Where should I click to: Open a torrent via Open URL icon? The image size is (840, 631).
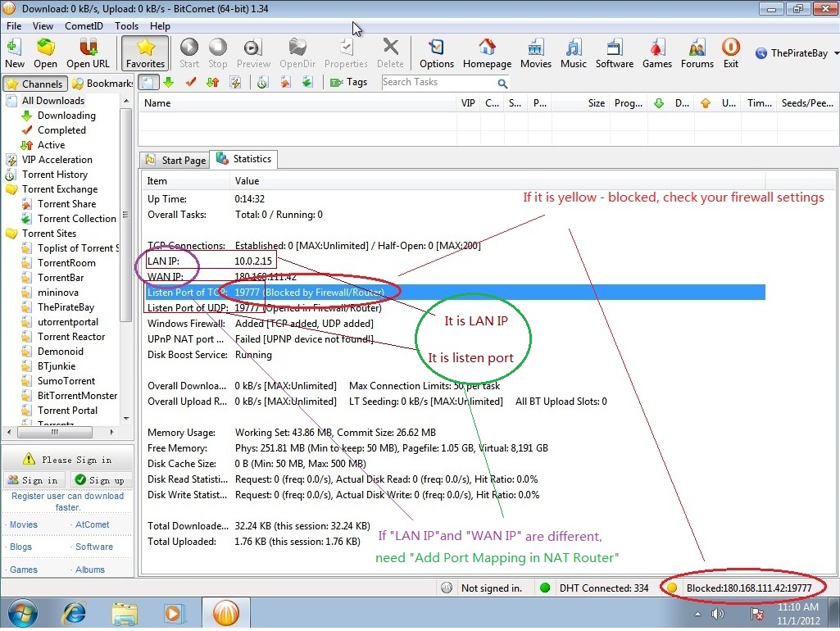(x=88, y=53)
